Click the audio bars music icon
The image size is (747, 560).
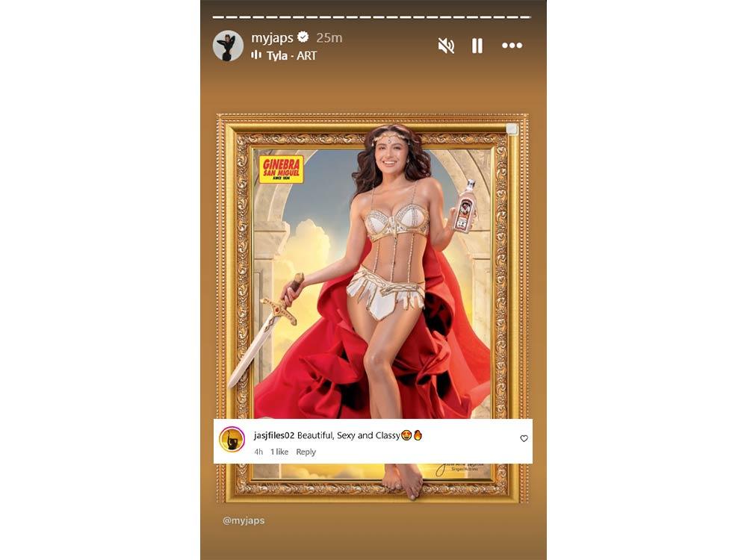(256, 55)
